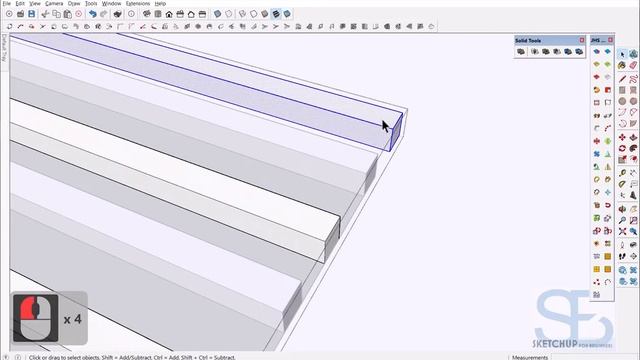The image size is (640, 360).
Task: Select the Make Component tool
Action: click(633, 54)
